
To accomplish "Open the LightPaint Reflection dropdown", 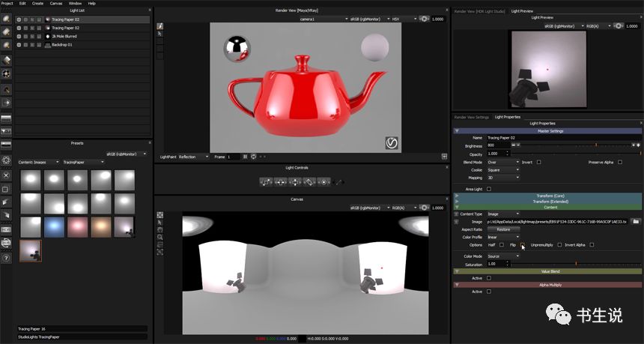I will pyautogui.click(x=193, y=157).
